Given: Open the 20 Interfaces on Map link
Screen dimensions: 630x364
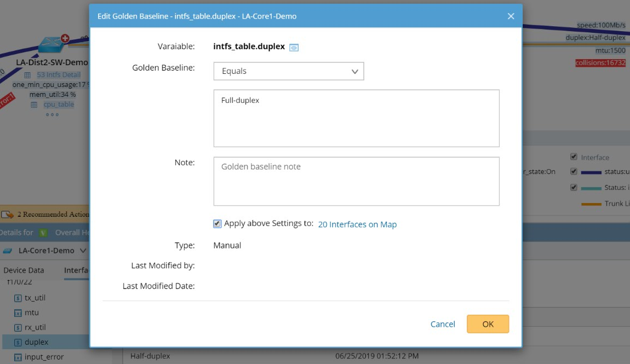Looking at the screenshot, I should 357,224.
